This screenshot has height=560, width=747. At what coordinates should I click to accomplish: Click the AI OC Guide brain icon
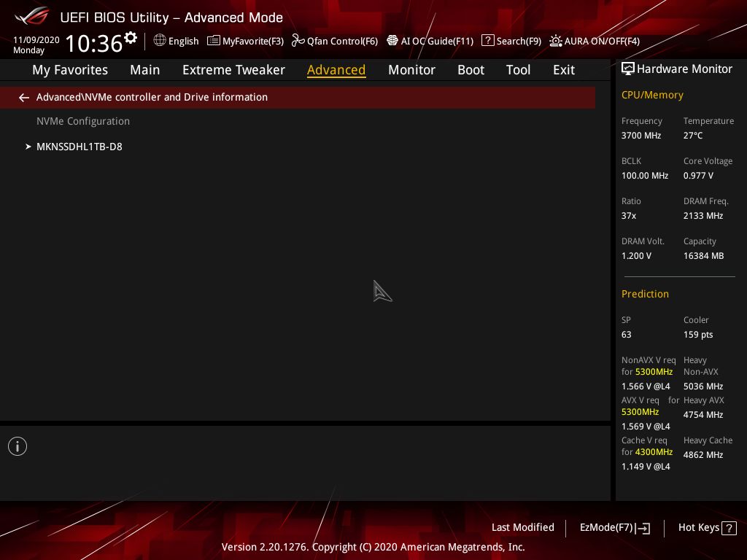click(x=392, y=41)
